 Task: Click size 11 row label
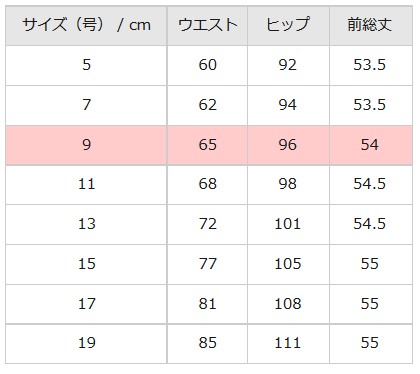click(x=86, y=184)
